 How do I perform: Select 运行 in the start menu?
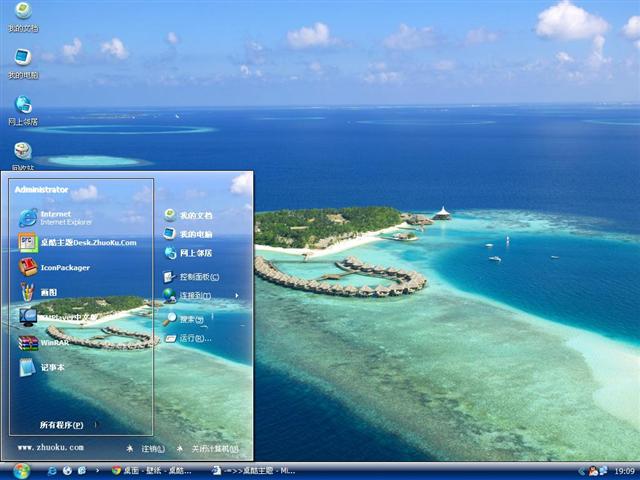pos(194,338)
